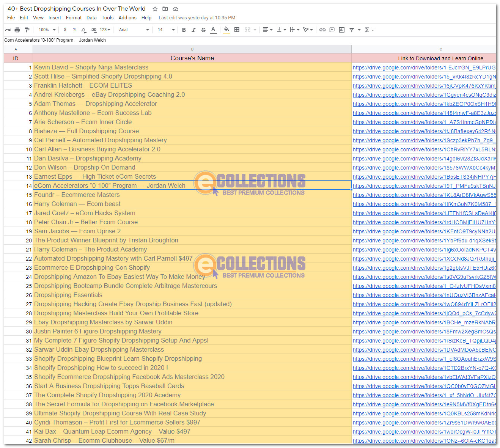Open the Tools menu
The image size is (500, 448).
point(107,17)
